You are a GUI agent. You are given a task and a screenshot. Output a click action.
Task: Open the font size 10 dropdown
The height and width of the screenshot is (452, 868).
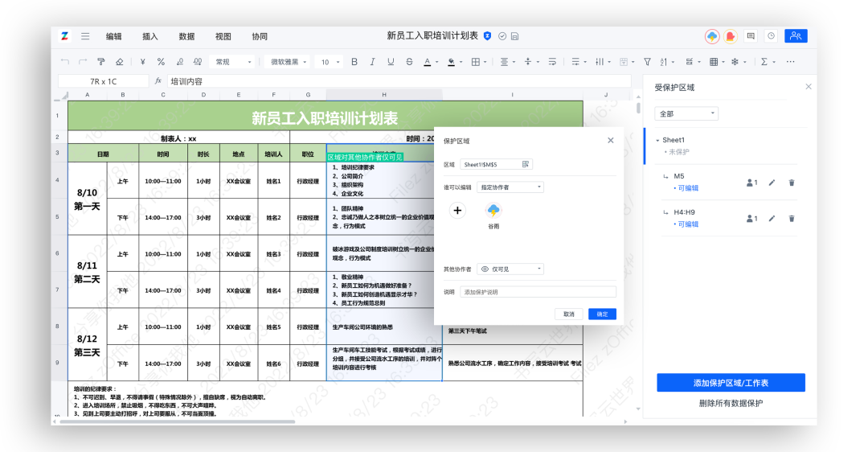(x=330, y=61)
